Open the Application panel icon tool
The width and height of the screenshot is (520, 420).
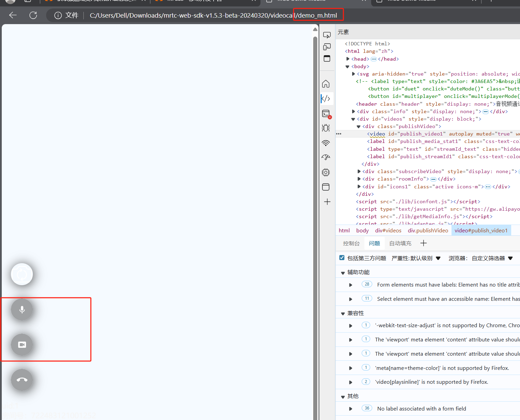326,187
